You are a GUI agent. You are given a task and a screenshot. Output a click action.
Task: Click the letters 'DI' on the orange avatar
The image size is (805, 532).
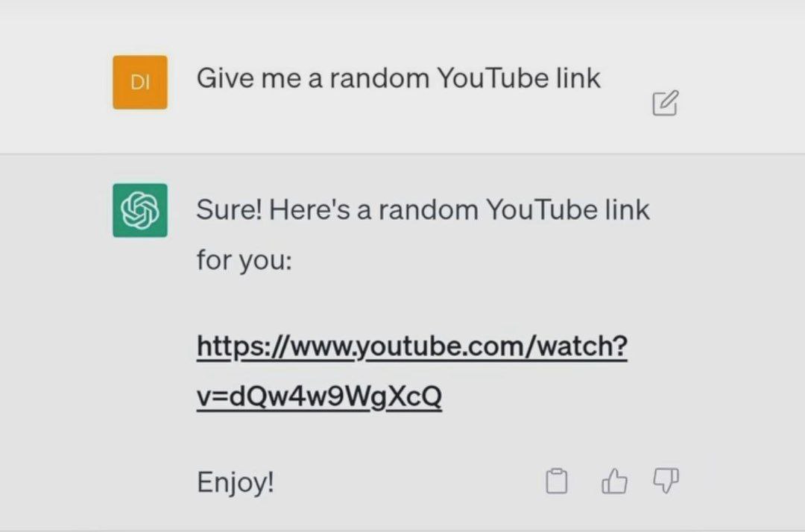point(140,82)
